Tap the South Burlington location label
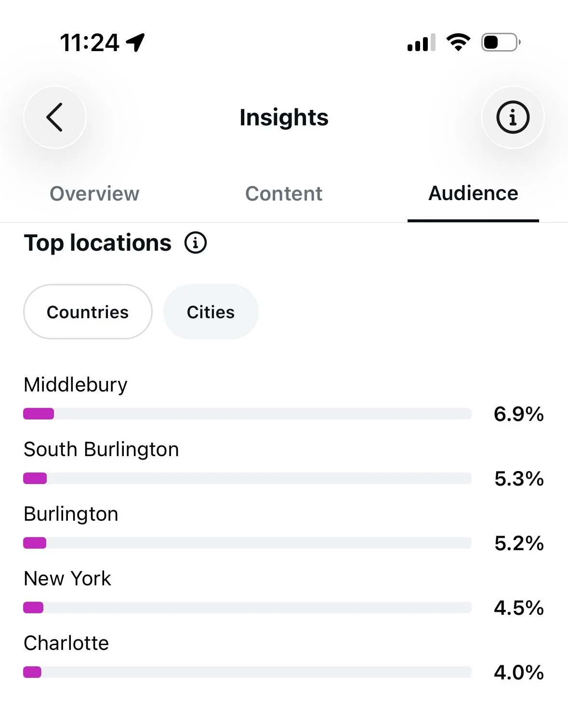Screen dimensions: 568x728 click(101, 449)
